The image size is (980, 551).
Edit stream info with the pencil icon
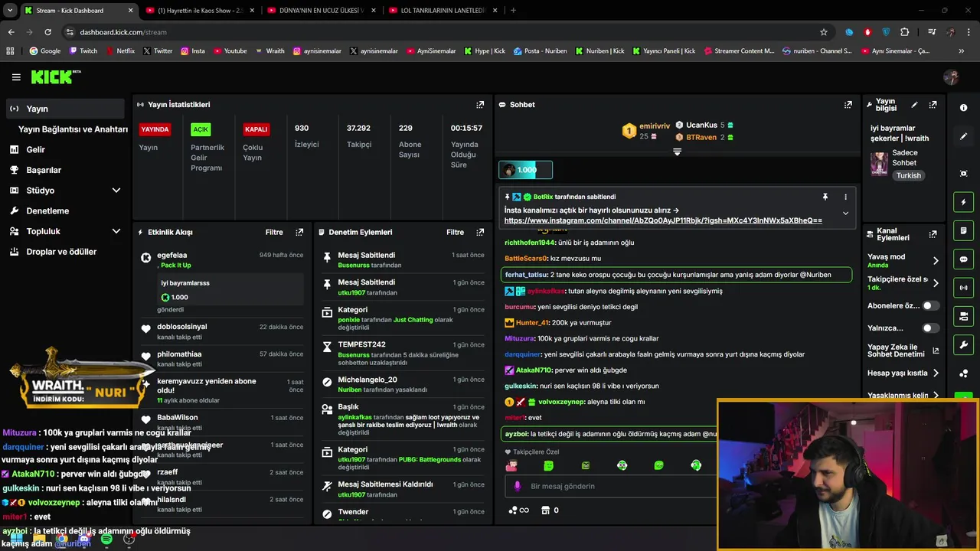pos(914,105)
